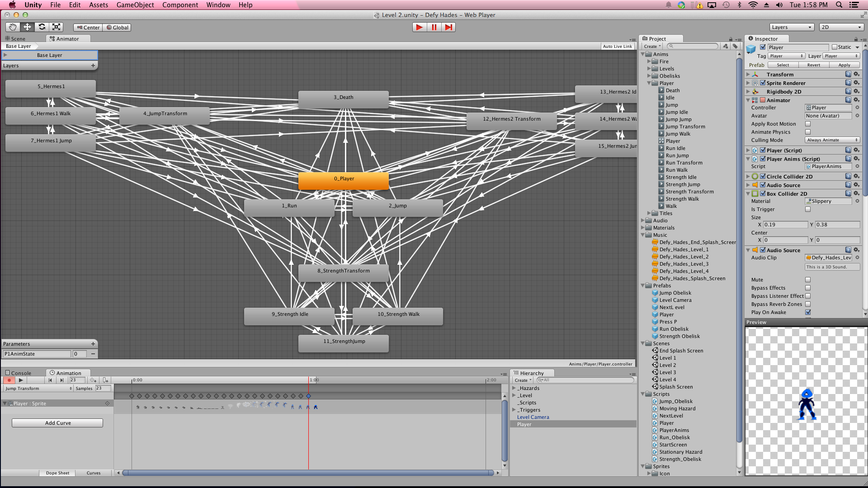868x488 pixels.
Task: Open Spotlight search in menu bar
Action: pos(839,5)
